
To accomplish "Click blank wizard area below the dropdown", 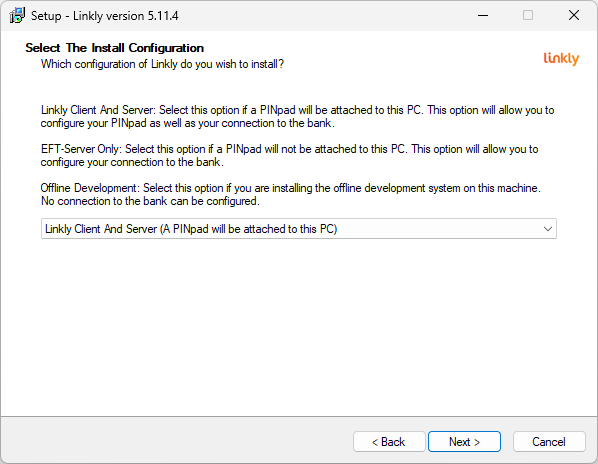I will [x=299, y=324].
